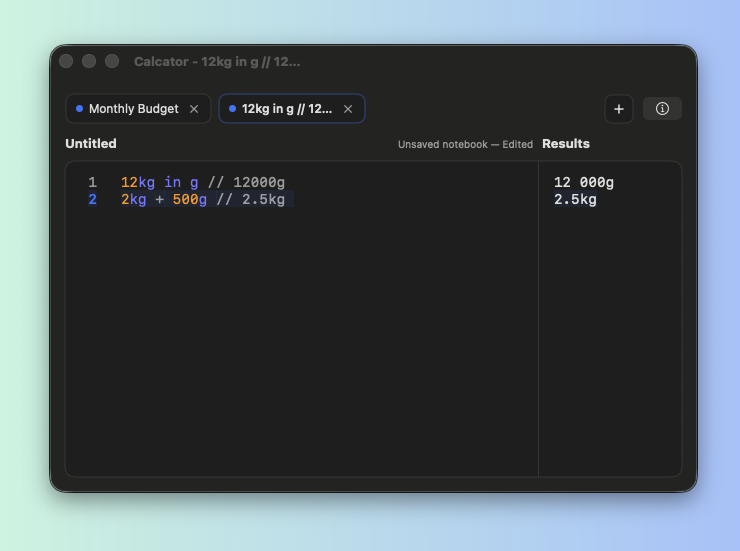740x551 pixels.
Task: Place cursor in line 2 '2kg + 500g'
Action: coord(164,200)
